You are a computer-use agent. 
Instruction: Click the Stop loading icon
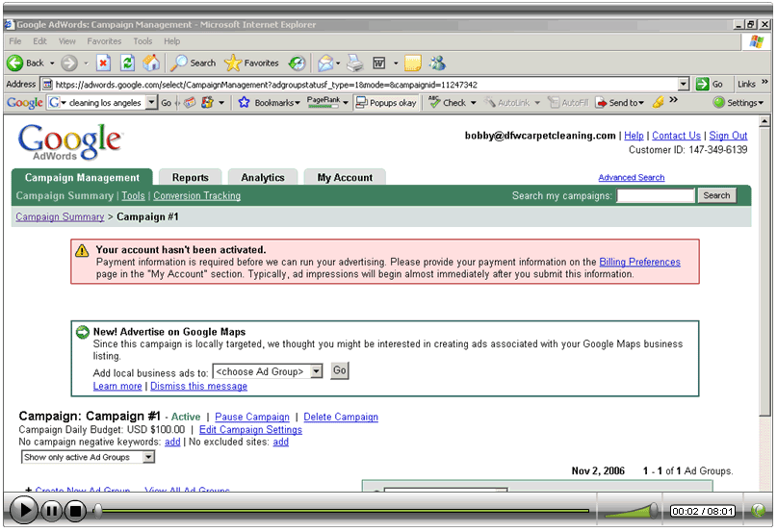(x=103, y=63)
